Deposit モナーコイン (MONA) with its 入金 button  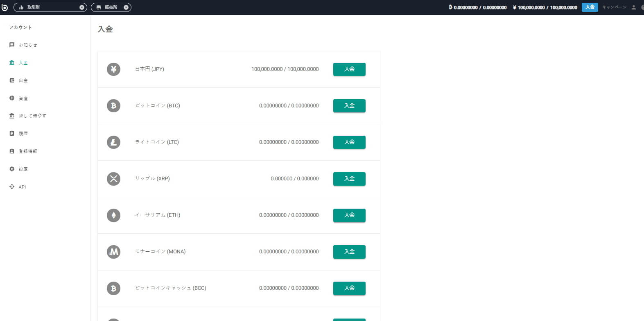(x=349, y=252)
